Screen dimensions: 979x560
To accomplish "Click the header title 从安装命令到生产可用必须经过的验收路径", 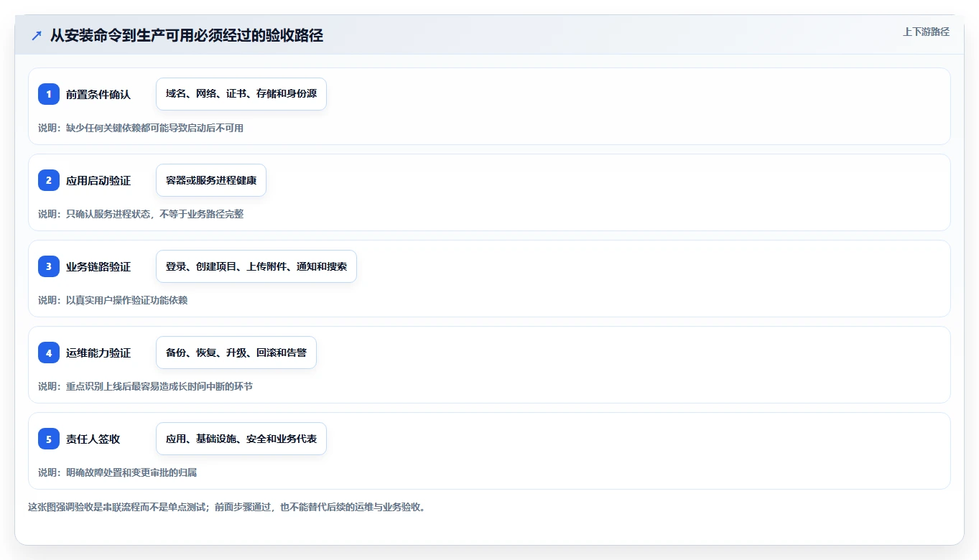I will tap(187, 35).
